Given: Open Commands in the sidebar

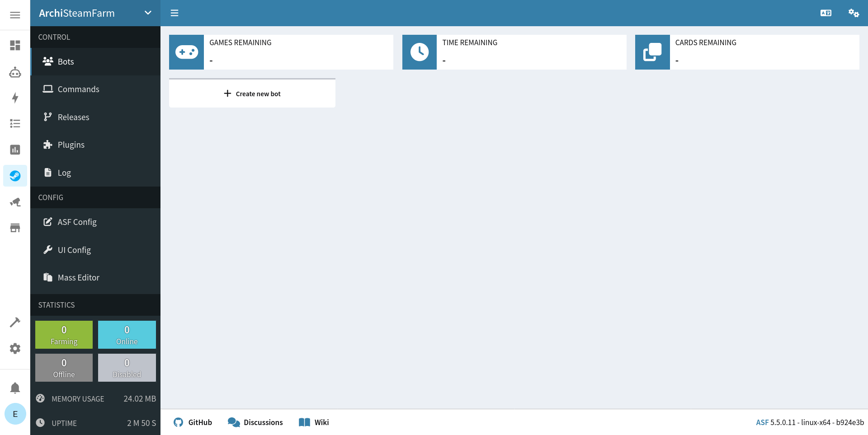Looking at the screenshot, I should [x=95, y=89].
